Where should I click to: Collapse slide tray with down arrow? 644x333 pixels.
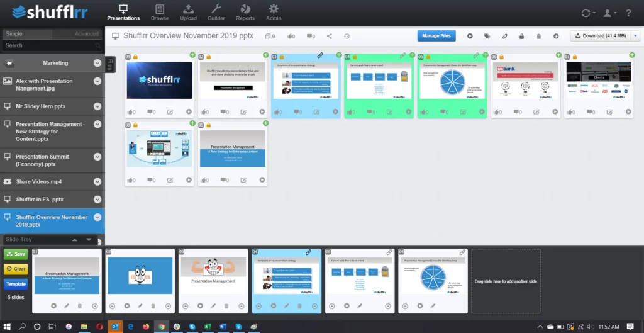[89, 239]
